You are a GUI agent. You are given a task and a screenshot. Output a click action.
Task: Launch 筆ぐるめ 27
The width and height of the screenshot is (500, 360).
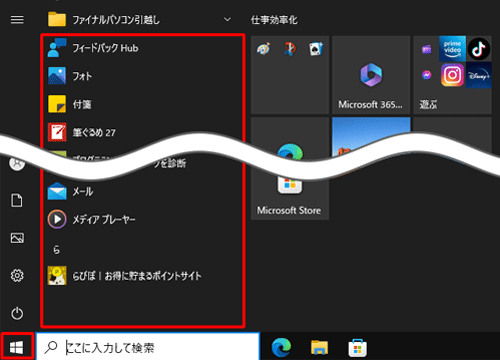click(x=143, y=132)
